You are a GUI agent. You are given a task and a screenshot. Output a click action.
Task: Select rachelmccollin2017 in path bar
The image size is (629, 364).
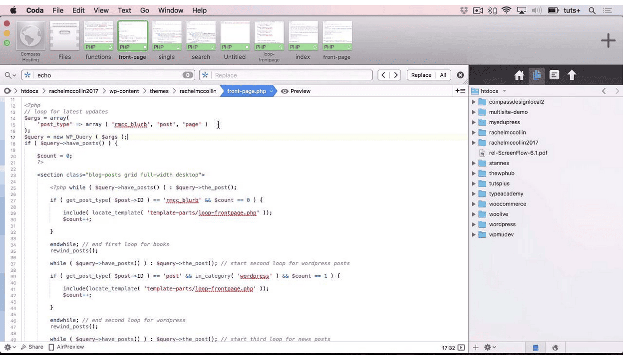[x=73, y=91]
